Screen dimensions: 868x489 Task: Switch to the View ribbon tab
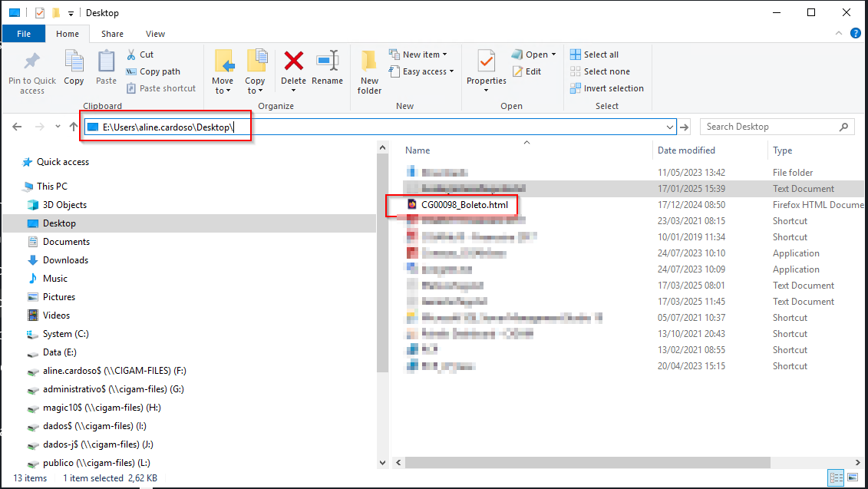tap(155, 34)
